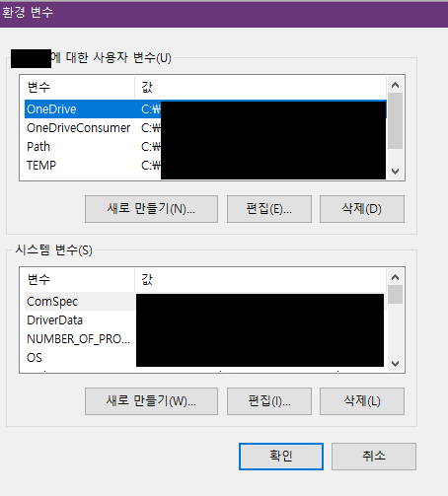Click the system variables scroll down arrow

tap(396, 364)
